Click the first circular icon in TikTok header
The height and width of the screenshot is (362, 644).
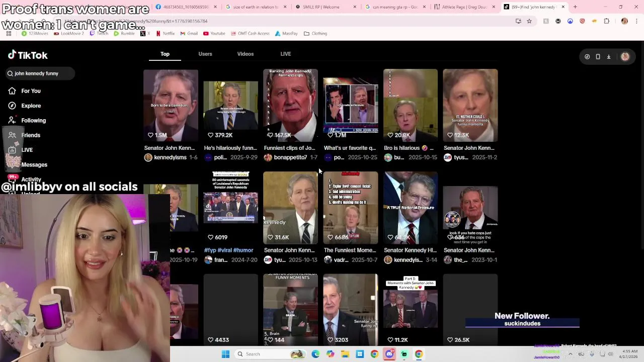pyautogui.click(x=587, y=57)
